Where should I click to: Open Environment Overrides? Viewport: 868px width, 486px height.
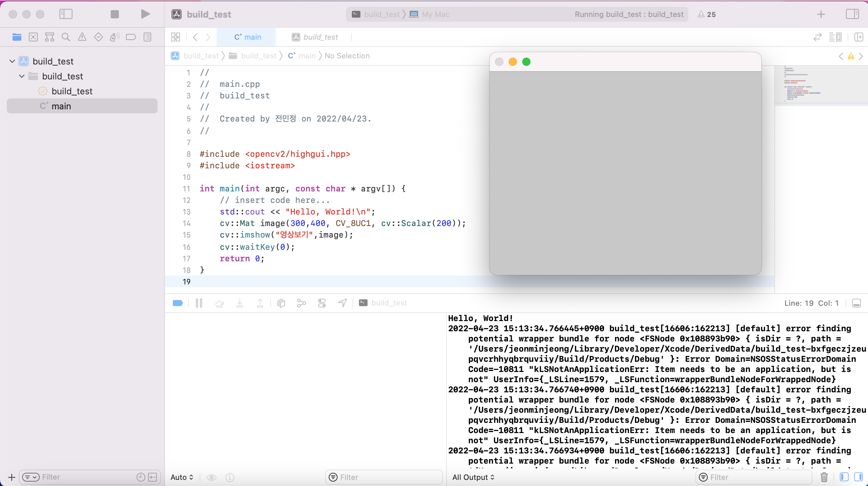pos(322,303)
